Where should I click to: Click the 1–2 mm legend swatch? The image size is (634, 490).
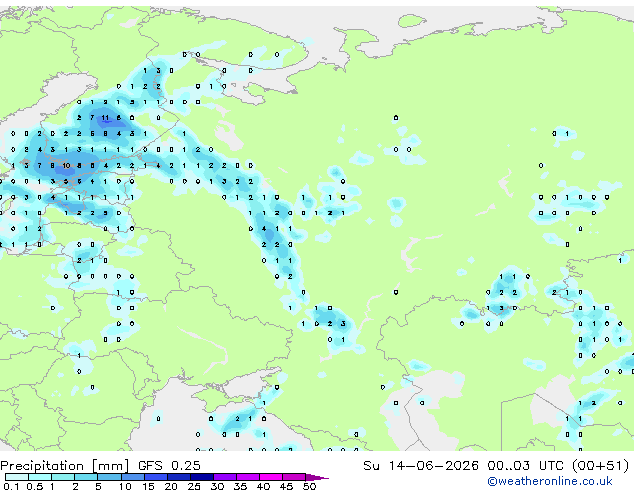pos(63,477)
